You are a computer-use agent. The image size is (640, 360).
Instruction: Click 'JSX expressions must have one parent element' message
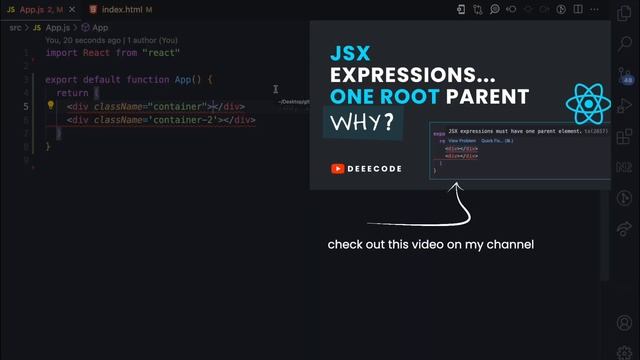(x=515, y=131)
